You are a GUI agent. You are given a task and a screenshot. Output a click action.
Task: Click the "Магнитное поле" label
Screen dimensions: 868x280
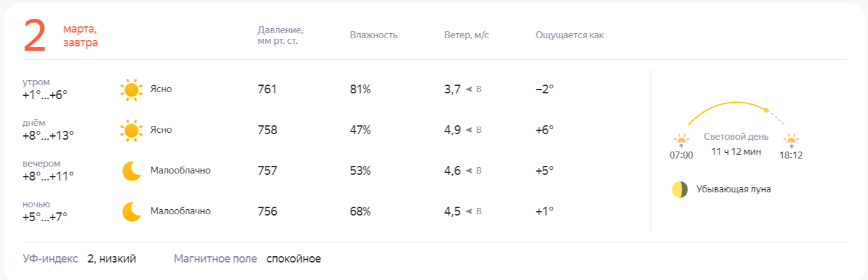(x=215, y=259)
